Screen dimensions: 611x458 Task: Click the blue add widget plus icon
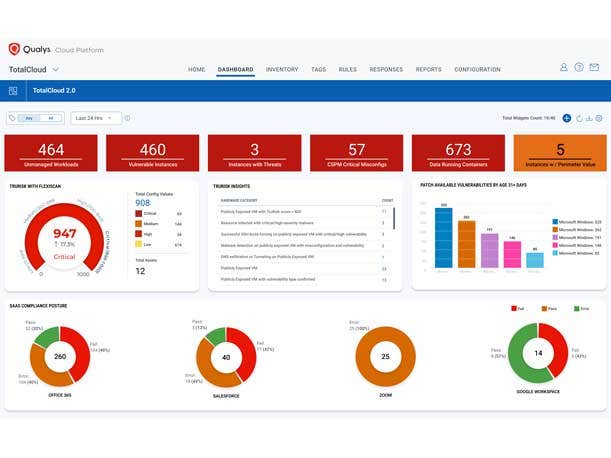point(567,118)
